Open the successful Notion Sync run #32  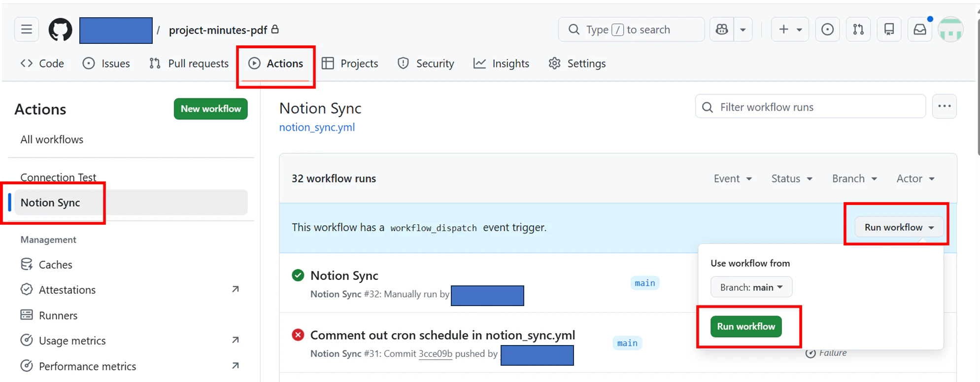pyautogui.click(x=344, y=276)
